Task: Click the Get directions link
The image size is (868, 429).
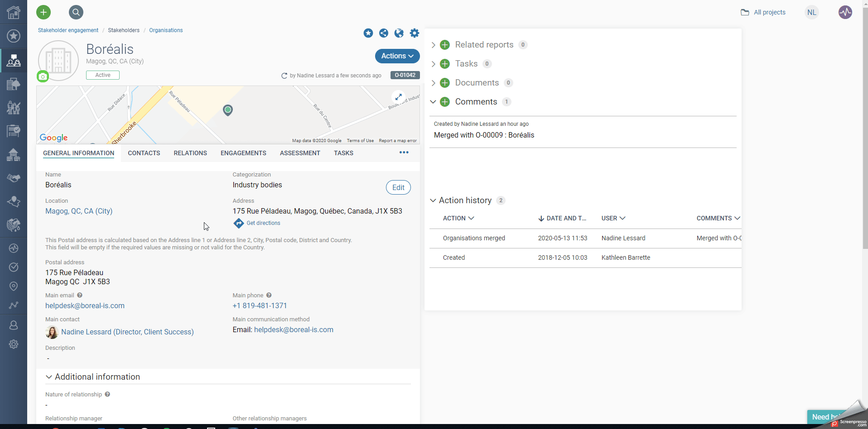Action: tap(263, 223)
